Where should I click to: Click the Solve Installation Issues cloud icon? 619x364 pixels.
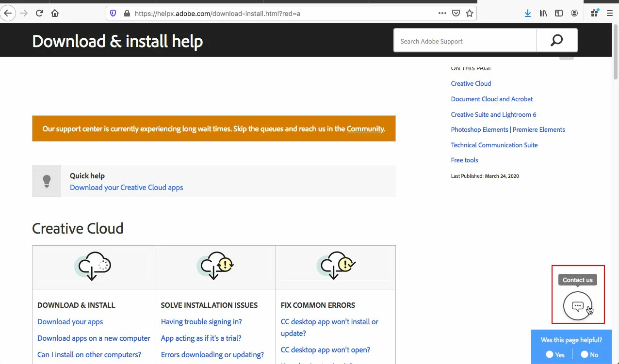click(x=216, y=266)
